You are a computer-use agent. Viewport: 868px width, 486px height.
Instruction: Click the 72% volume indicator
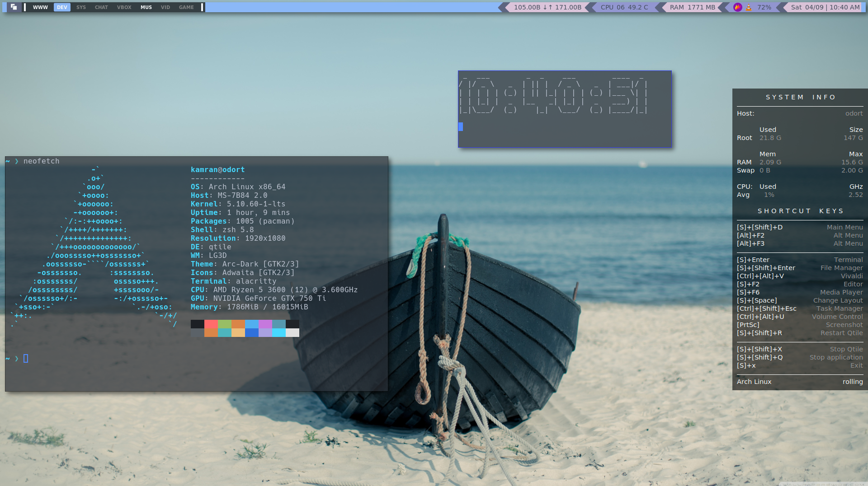pyautogui.click(x=764, y=7)
